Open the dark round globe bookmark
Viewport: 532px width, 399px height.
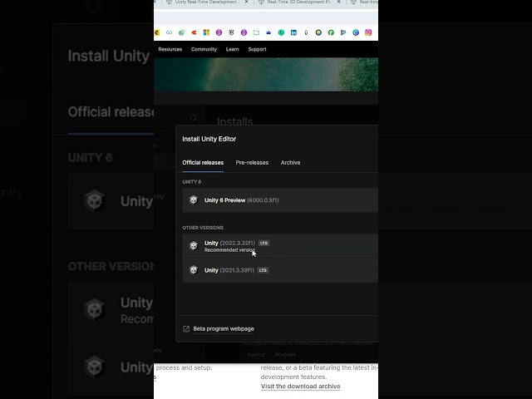[x=318, y=32]
